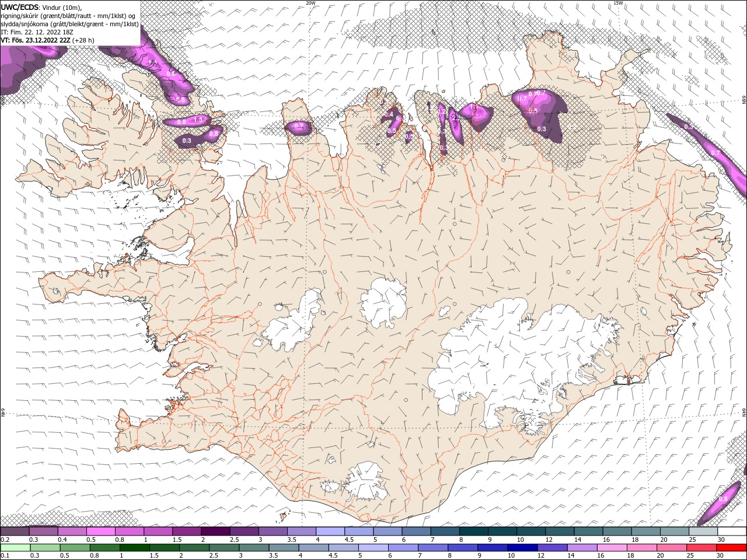747x560 pixels.
Task: Pick the upper legend swatch labeled 6
Action: tap(417, 531)
